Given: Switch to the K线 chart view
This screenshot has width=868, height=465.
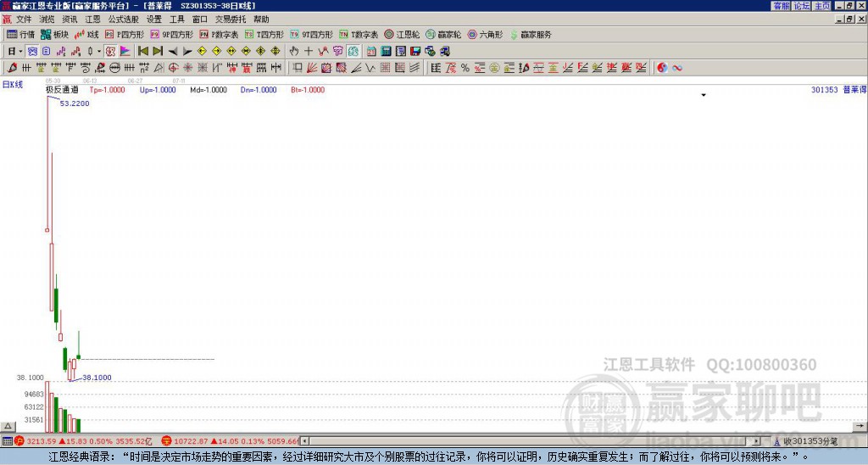Looking at the screenshot, I should [x=86, y=34].
